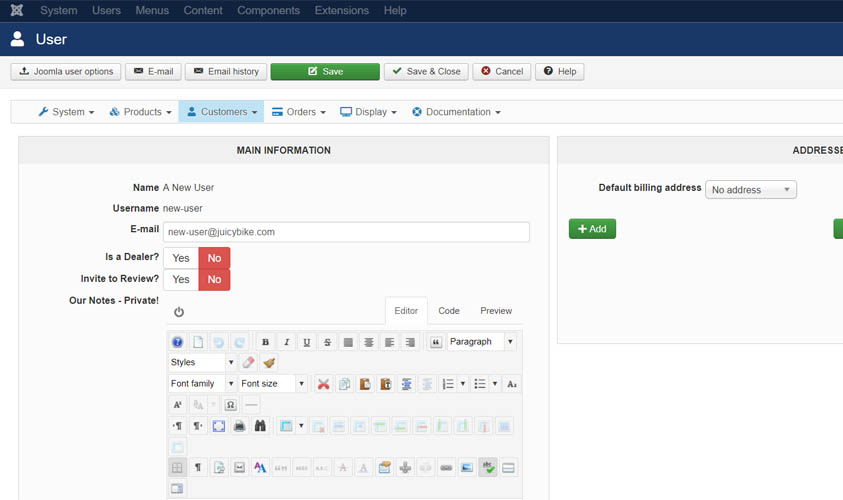Open the Content menu

coord(203,10)
